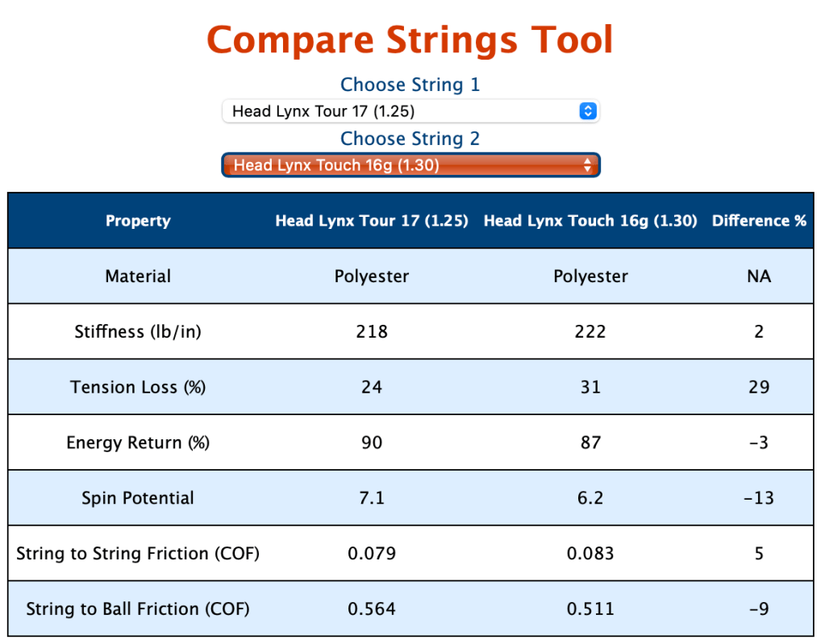Click the Choose String 1 label
This screenshot has height=644, width=825.
pos(410,85)
